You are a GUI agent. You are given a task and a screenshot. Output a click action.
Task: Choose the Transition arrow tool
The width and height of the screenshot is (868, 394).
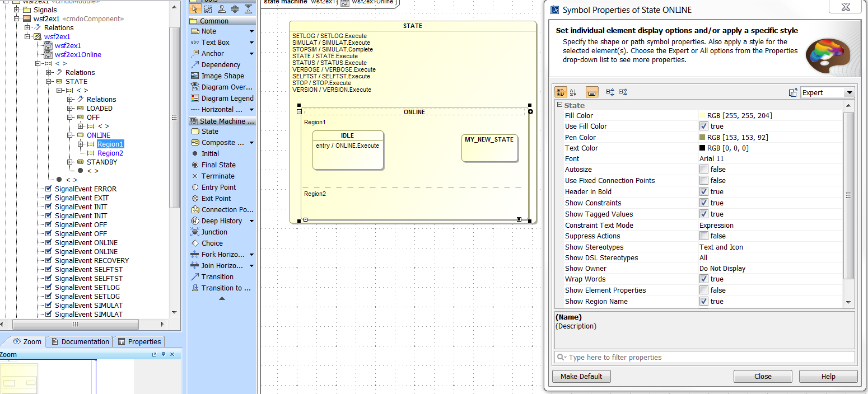click(x=217, y=277)
